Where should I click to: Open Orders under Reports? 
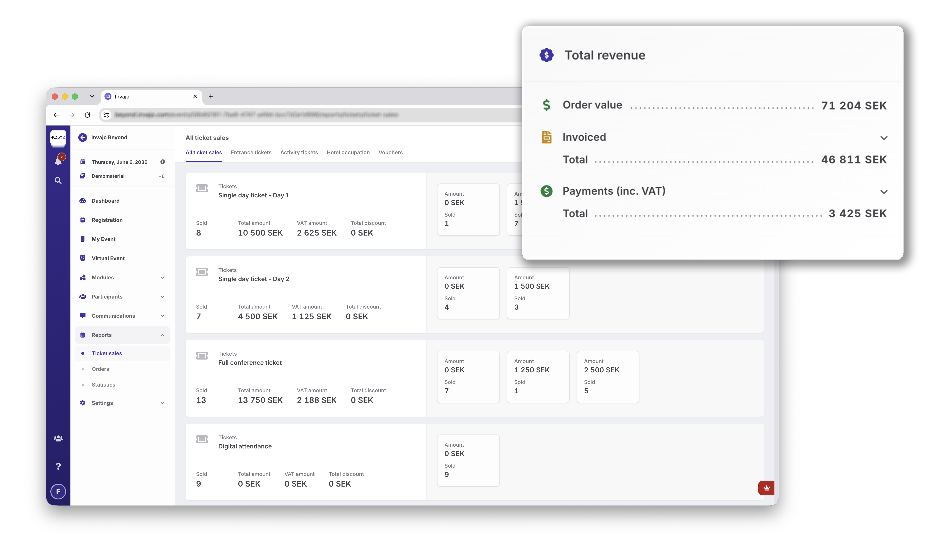(100, 369)
